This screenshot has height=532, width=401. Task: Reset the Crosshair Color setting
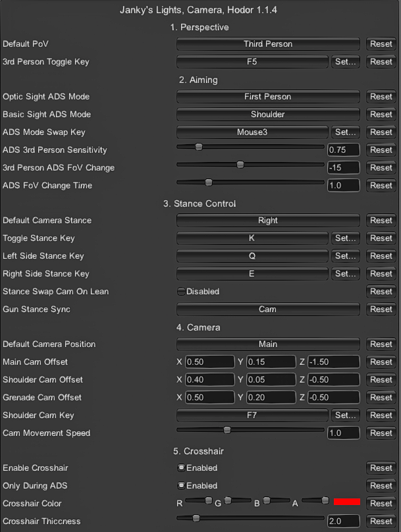click(x=381, y=504)
